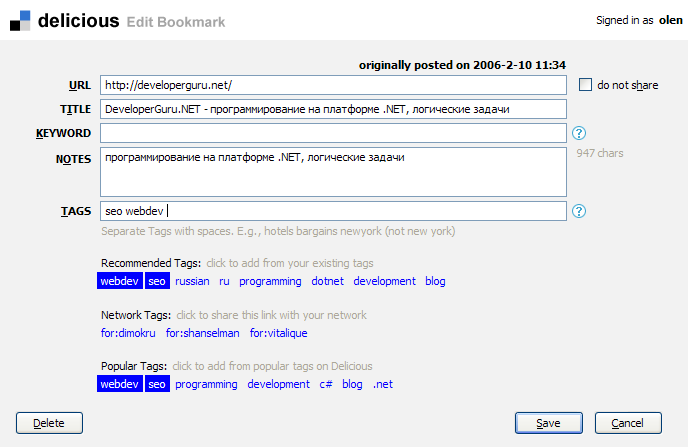
Task: Add recommended tag 'dotnet'
Action: [327, 282]
